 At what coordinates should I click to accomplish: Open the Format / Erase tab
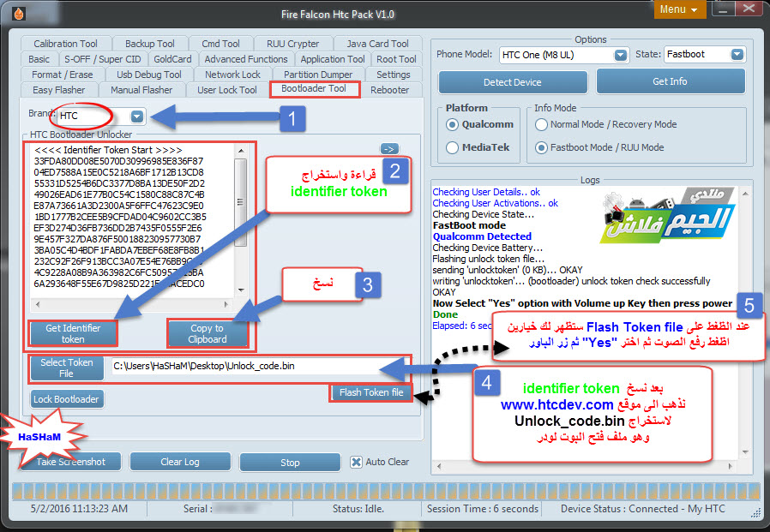click(63, 75)
